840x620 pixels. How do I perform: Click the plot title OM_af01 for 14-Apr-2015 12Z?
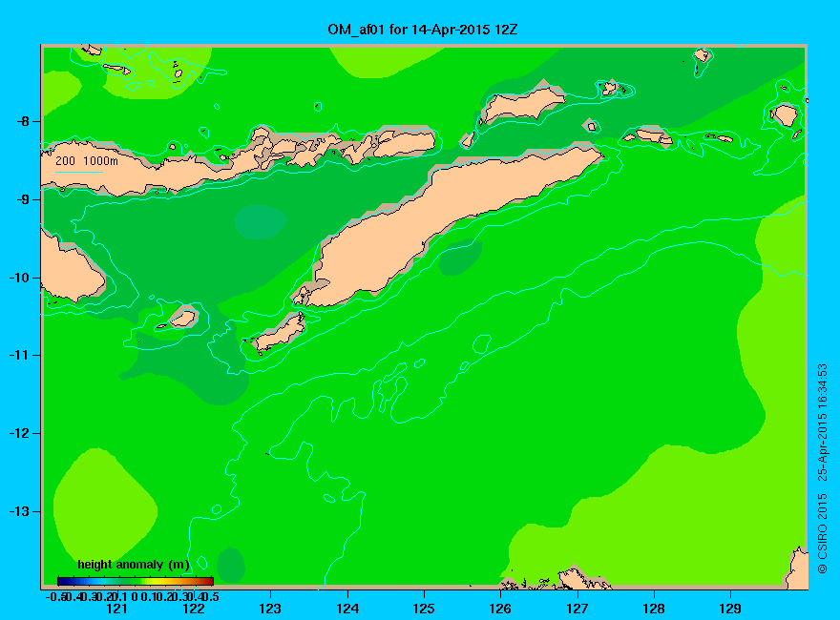click(x=423, y=29)
